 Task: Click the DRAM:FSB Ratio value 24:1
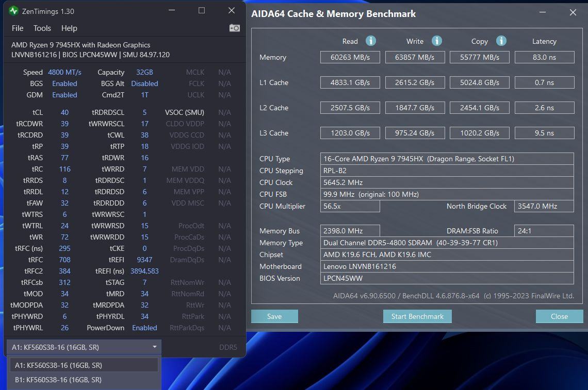pos(544,231)
